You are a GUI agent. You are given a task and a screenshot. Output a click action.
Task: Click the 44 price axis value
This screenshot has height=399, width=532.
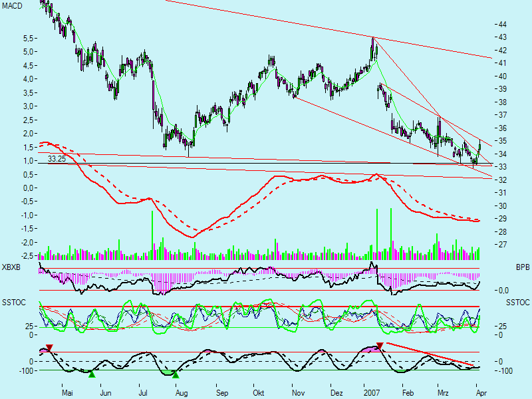pyautogui.click(x=503, y=25)
